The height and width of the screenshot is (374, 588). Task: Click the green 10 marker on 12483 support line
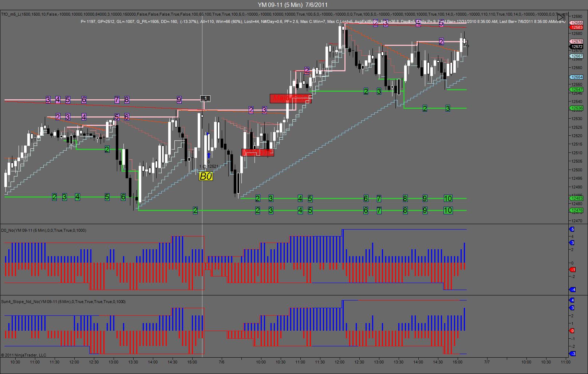pyautogui.click(x=448, y=198)
